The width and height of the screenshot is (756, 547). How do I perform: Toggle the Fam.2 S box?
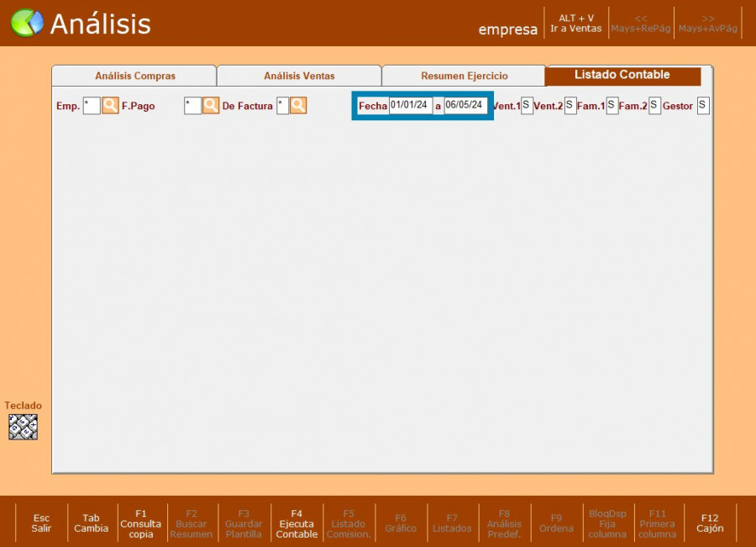[654, 106]
